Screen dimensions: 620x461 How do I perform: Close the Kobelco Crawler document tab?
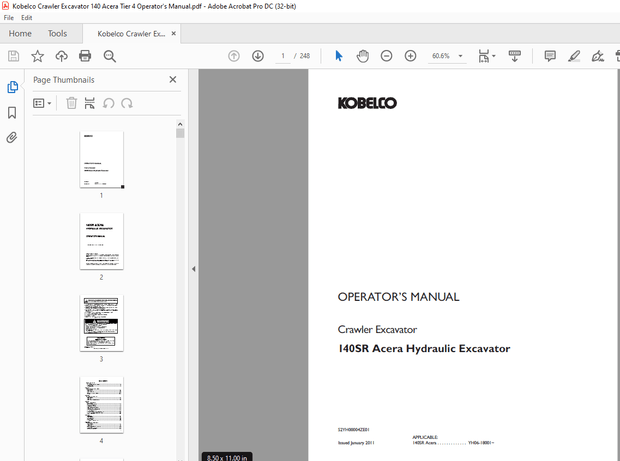click(x=174, y=34)
